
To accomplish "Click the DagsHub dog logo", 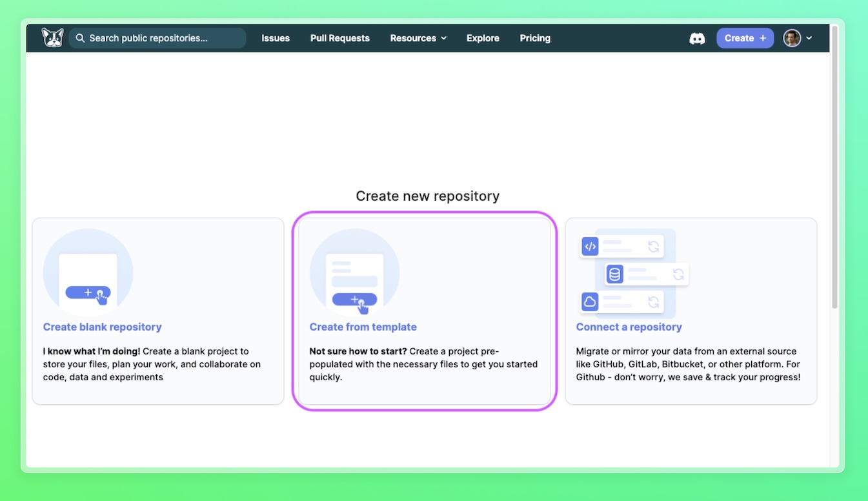I will pyautogui.click(x=52, y=38).
